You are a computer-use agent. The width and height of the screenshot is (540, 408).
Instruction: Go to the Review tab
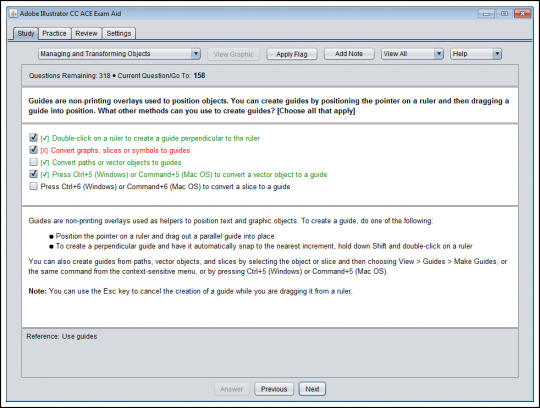(x=86, y=33)
